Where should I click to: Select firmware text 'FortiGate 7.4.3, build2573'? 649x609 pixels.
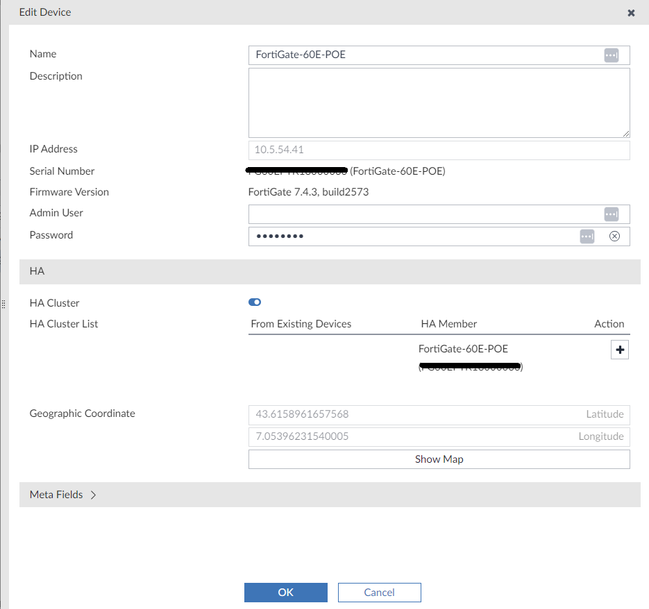pos(308,192)
